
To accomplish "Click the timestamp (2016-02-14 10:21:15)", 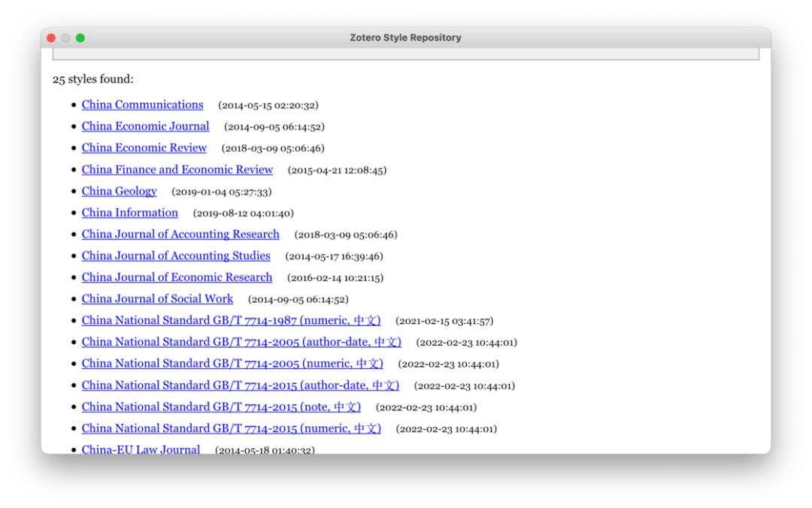I will pos(335,278).
